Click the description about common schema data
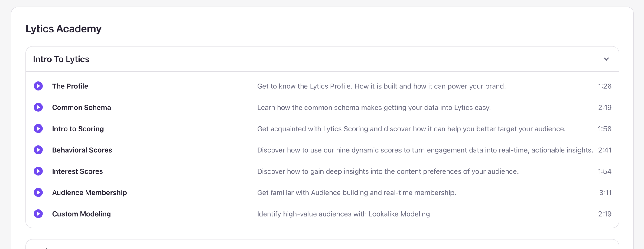This screenshot has width=644, height=249. pos(374,108)
